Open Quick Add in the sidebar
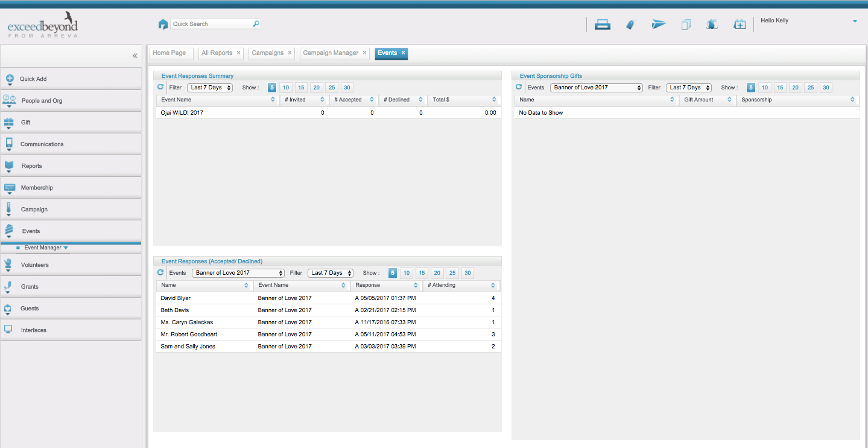The height and width of the screenshot is (448, 868). [x=71, y=79]
